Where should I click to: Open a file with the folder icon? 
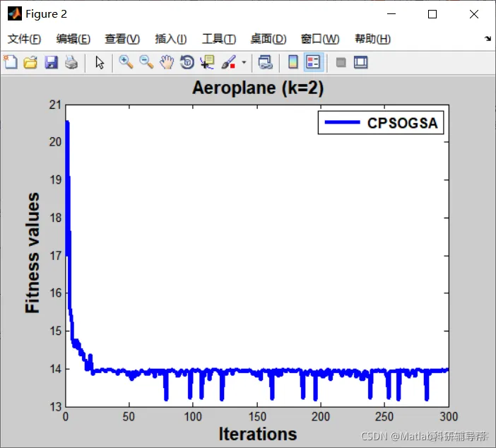pyautogui.click(x=30, y=62)
